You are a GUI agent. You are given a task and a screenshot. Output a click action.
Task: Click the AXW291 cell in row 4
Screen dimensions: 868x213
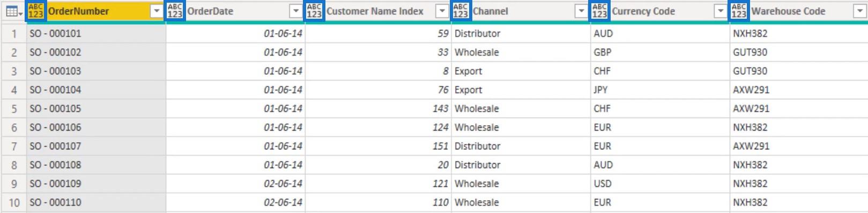tap(799, 89)
